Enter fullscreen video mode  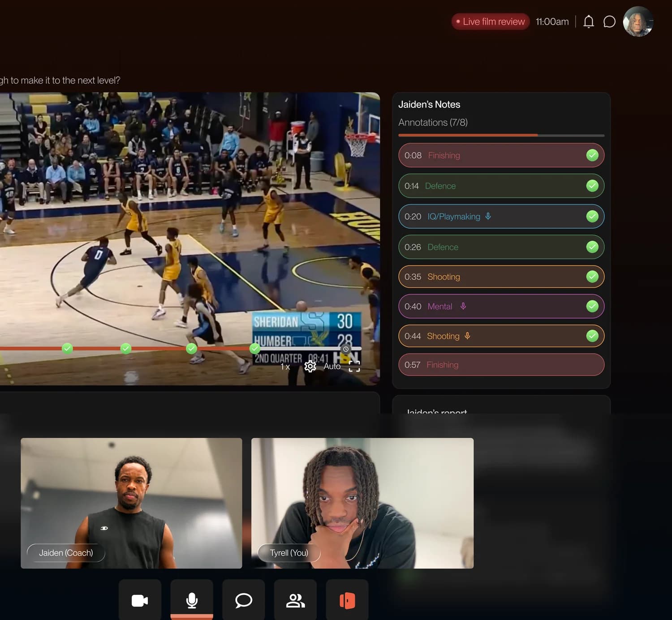click(x=354, y=367)
